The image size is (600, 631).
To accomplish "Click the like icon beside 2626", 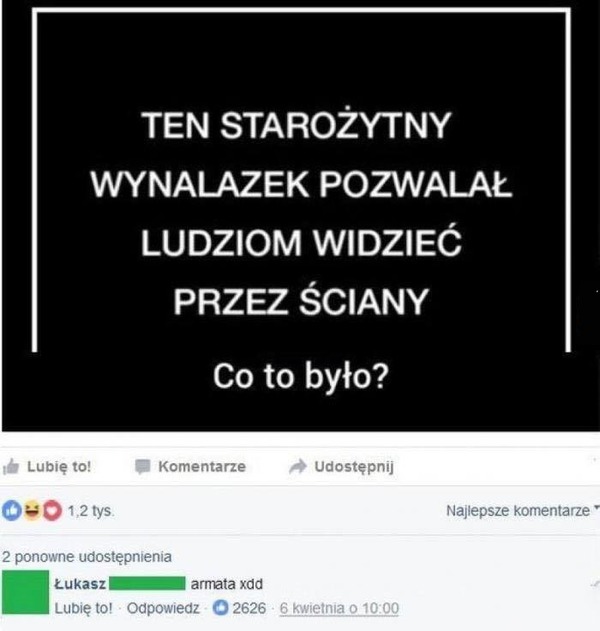I will (x=221, y=608).
